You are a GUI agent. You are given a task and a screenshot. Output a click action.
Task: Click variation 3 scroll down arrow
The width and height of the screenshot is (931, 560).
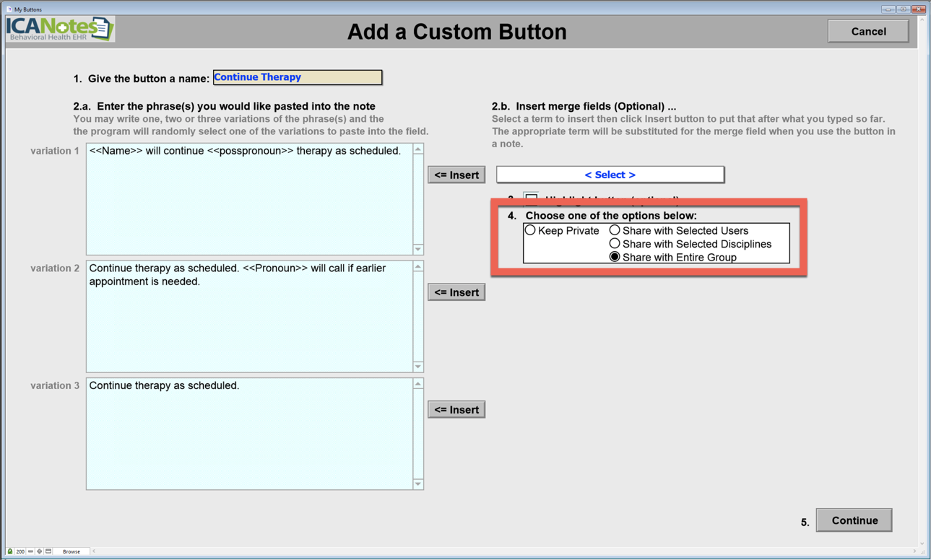(x=418, y=484)
